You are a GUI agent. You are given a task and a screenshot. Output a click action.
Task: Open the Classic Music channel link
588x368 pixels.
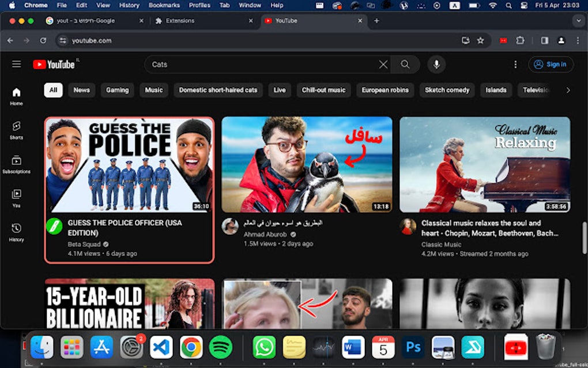coord(441,245)
